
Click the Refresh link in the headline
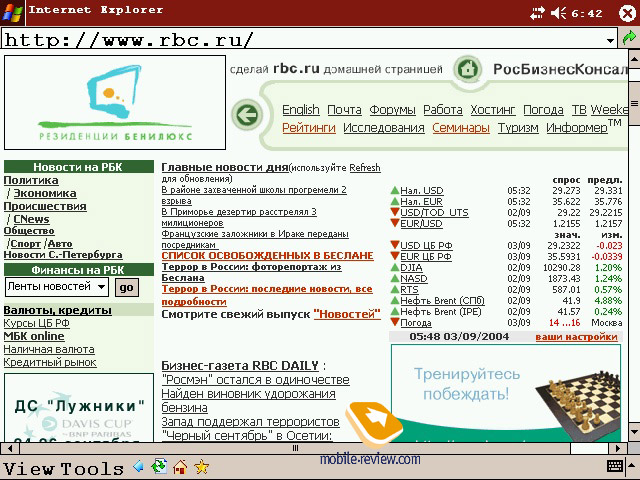pos(365,168)
